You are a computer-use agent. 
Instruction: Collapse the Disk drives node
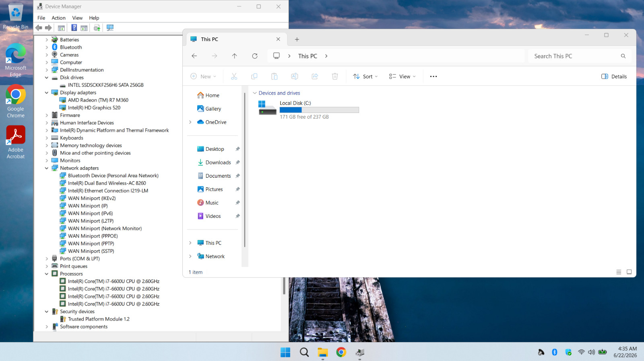click(47, 78)
